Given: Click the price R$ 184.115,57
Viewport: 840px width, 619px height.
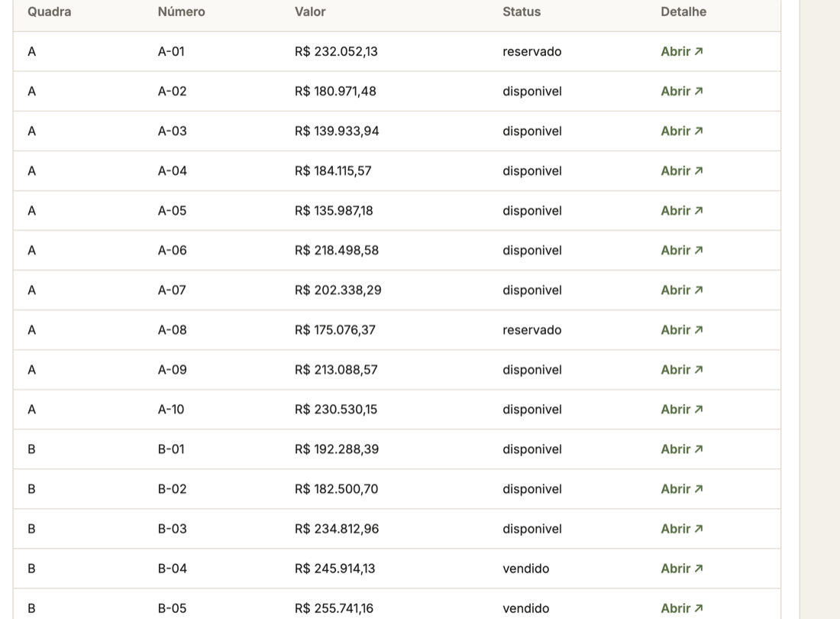Looking at the screenshot, I should pos(333,171).
